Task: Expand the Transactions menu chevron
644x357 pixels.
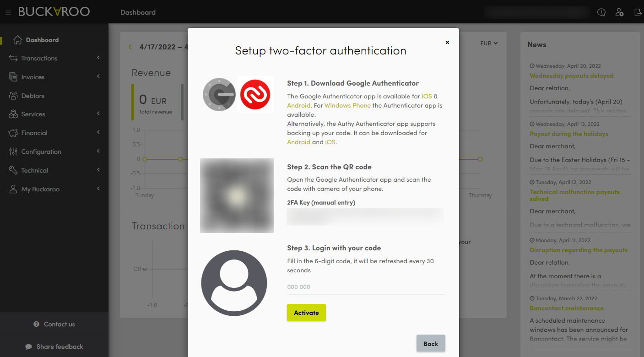Action: tap(98, 58)
